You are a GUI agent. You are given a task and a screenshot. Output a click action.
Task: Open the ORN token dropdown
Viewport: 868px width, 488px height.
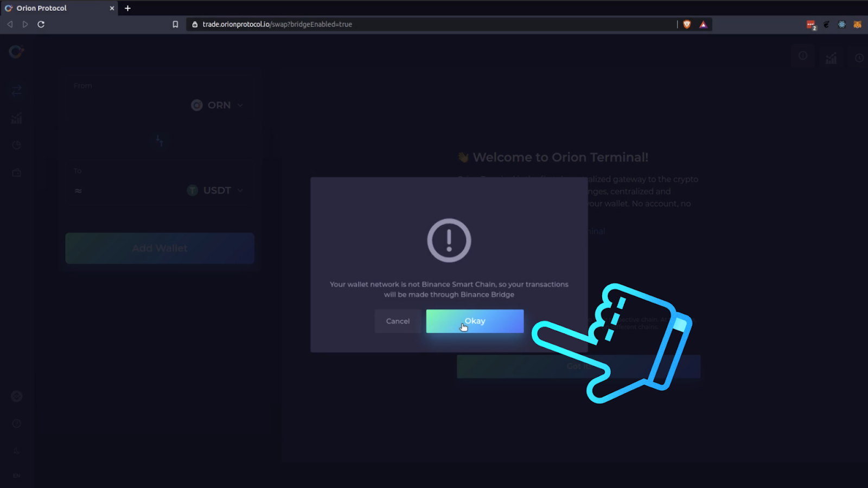click(217, 105)
